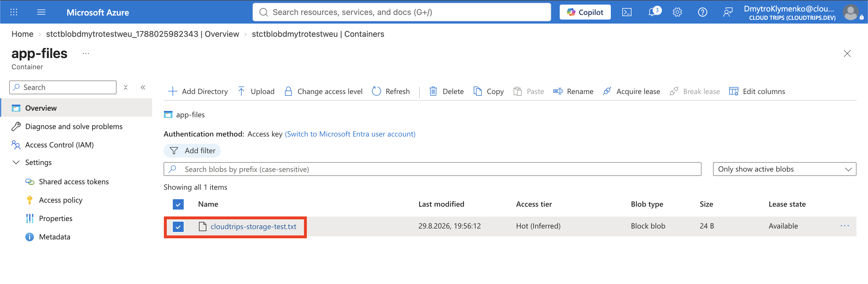Sort by Size column header
Screen dimensions: 868x284
coord(706,204)
